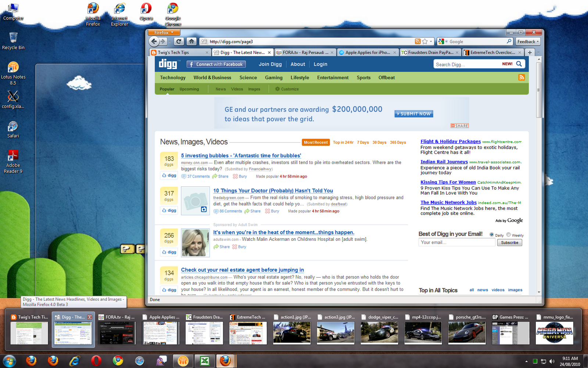Open the Gaming topic on Digg

[x=274, y=78]
